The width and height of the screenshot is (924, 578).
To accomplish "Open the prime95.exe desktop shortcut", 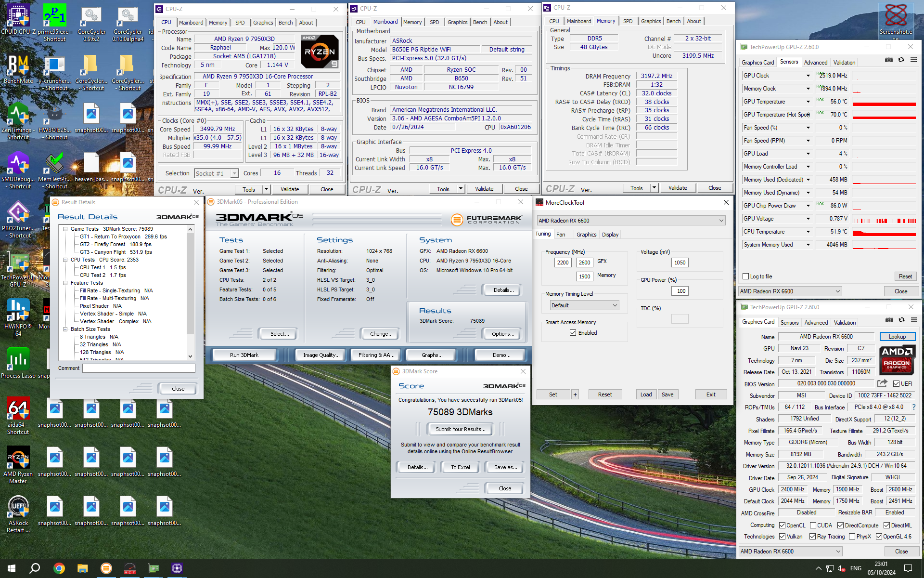I will 54,22.
